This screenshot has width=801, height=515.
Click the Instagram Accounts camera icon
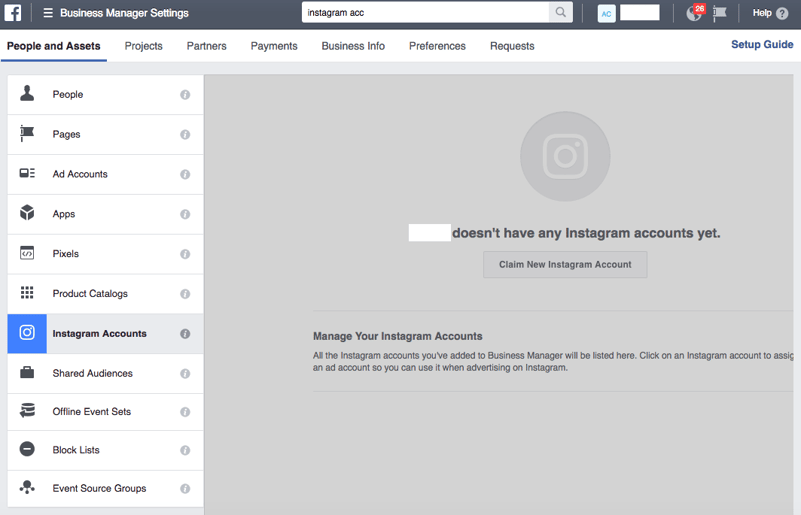coord(27,333)
